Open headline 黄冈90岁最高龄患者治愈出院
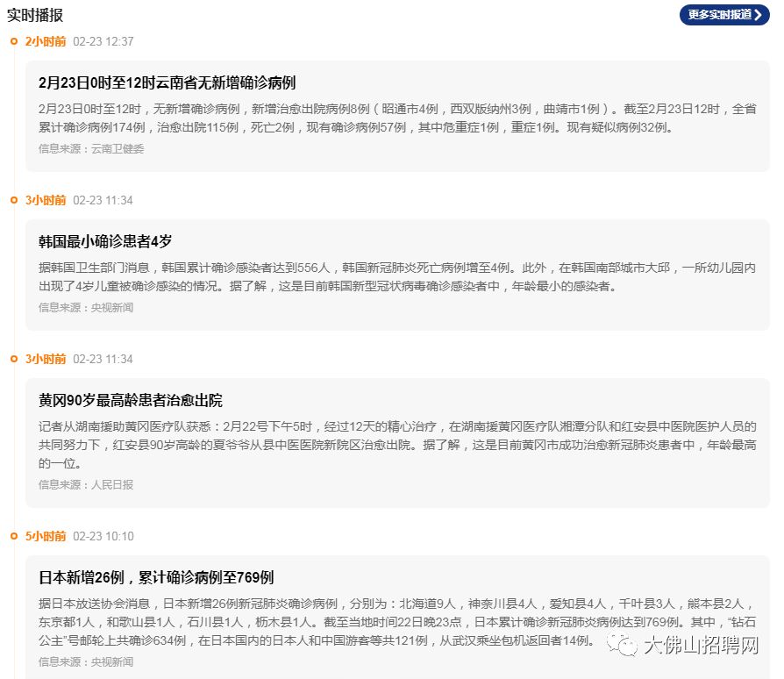 [131, 401]
